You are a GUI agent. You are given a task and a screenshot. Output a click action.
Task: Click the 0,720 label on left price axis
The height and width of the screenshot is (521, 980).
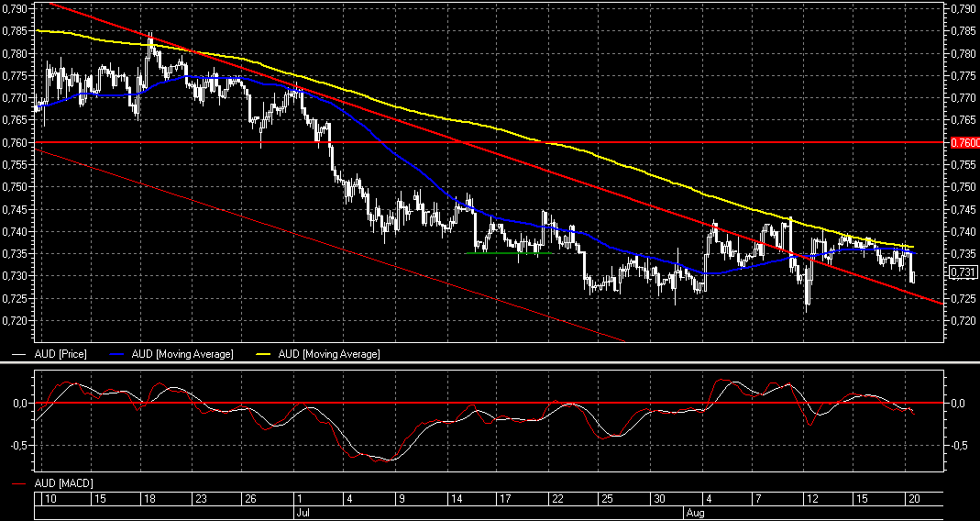click(x=16, y=320)
